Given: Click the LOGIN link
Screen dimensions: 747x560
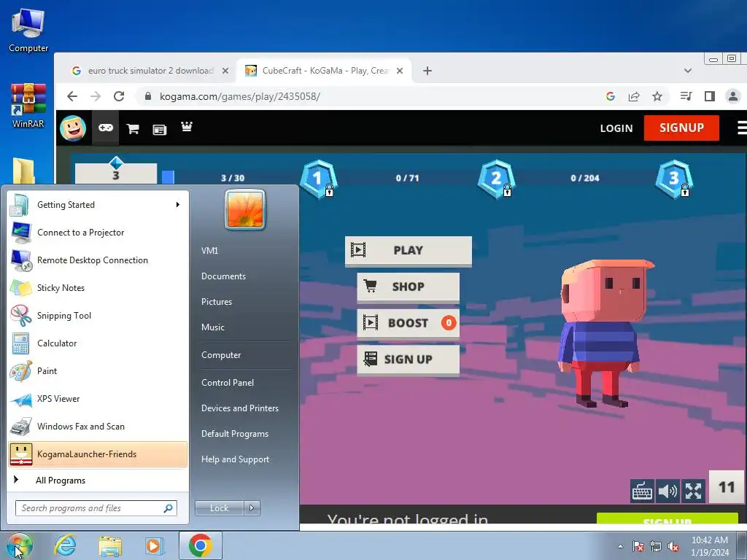Looking at the screenshot, I should point(616,128).
